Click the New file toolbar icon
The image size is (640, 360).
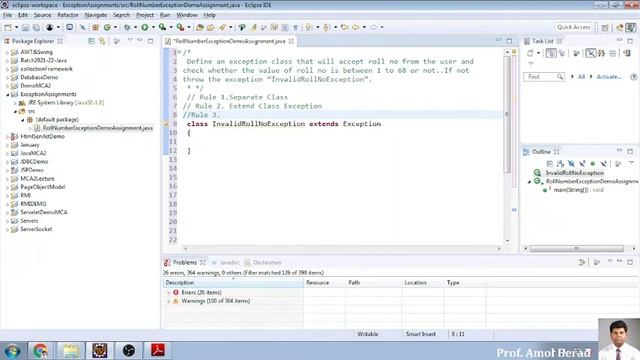coord(8,27)
